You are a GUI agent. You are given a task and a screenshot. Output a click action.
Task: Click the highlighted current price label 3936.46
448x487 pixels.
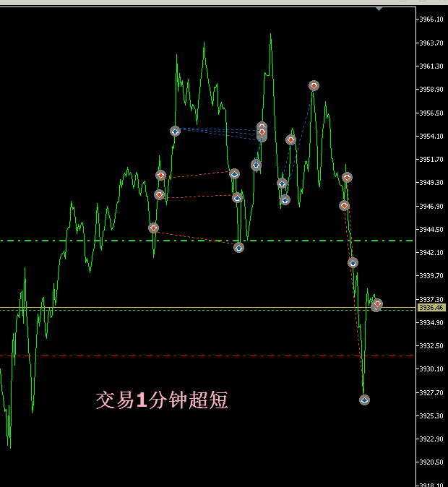432,308
